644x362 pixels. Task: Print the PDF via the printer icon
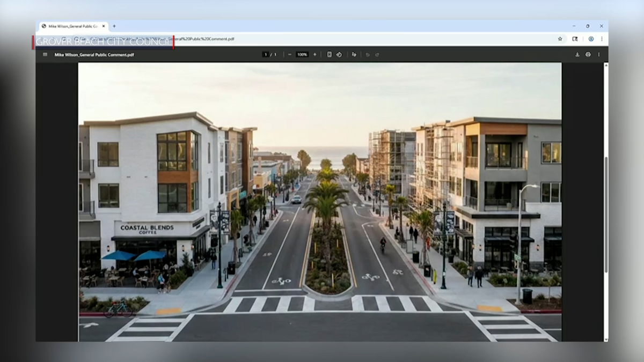point(588,54)
